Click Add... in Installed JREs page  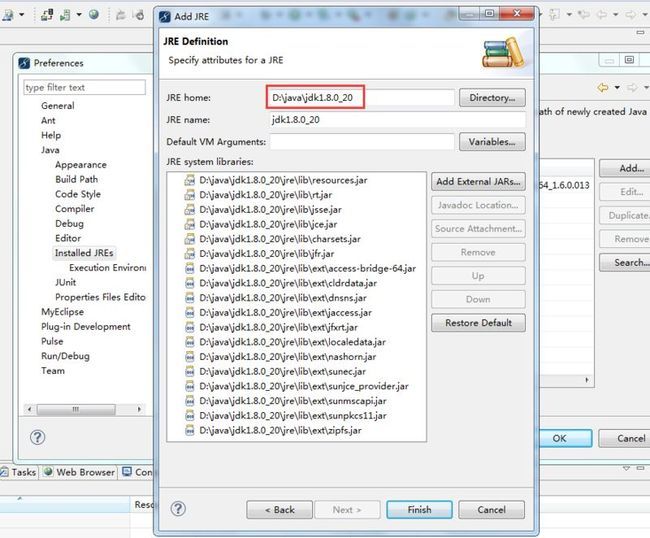click(626, 168)
